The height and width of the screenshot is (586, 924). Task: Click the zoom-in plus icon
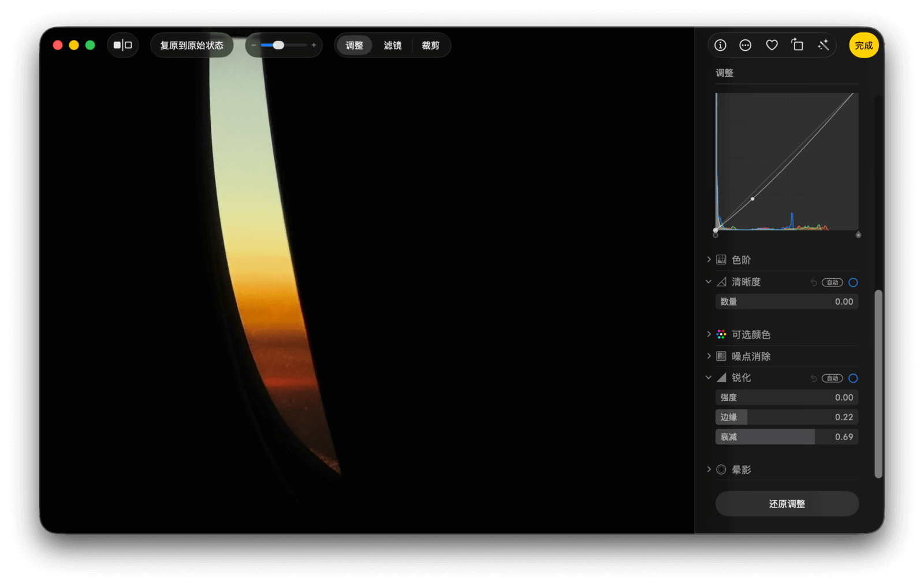click(x=314, y=45)
